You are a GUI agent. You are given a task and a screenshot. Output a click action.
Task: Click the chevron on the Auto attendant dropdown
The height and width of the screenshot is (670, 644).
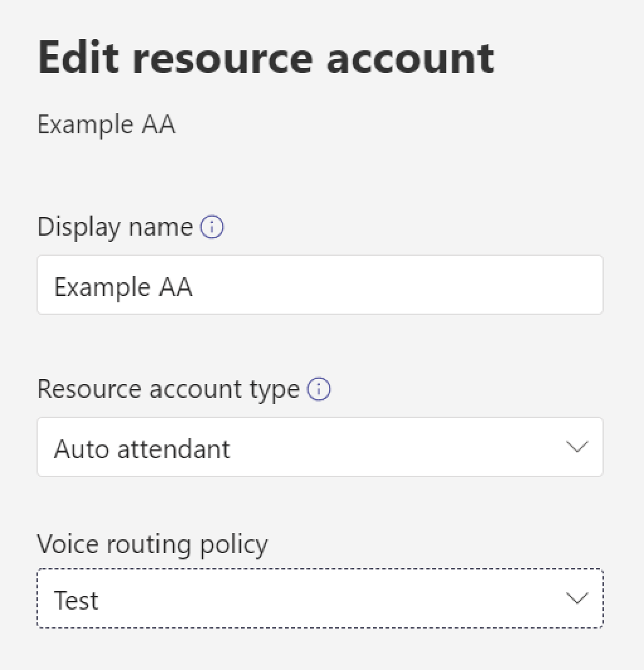[577, 447]
